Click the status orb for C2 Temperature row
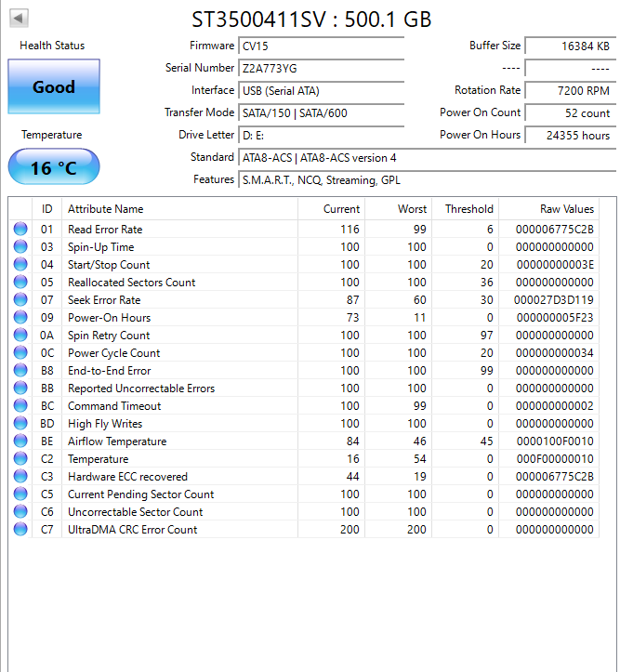Viewport: 620px width, 672px height. coord(20,458)
